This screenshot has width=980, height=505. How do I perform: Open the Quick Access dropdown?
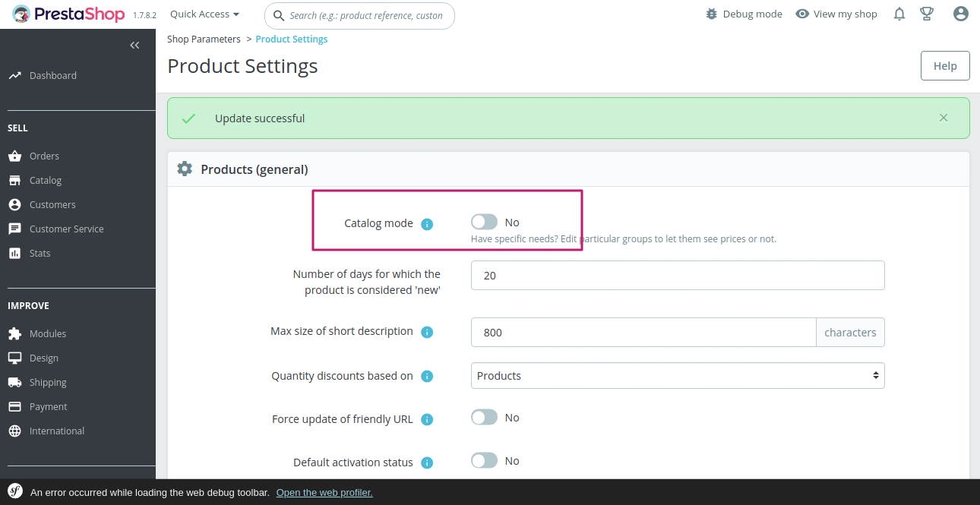(x=204, y=14)
